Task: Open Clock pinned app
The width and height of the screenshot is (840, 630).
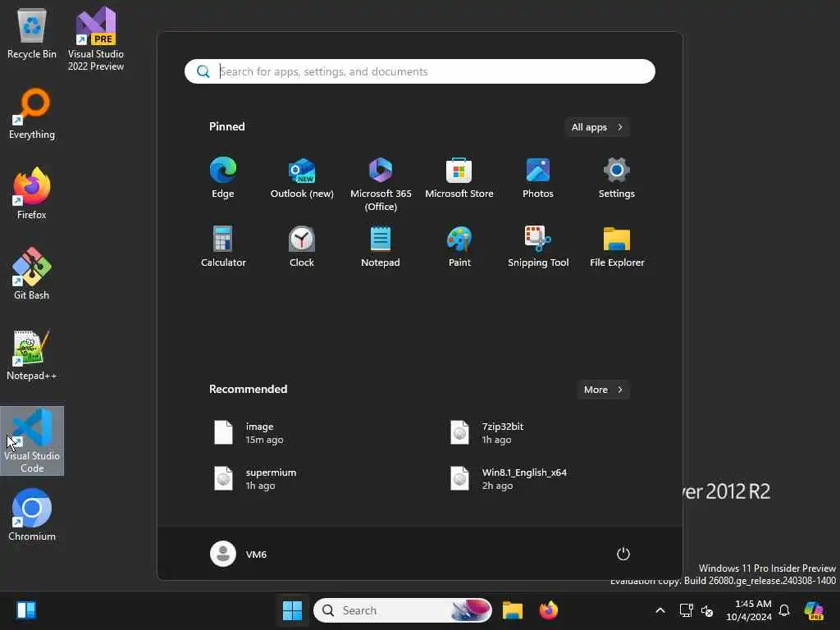Action: [302, 247]
